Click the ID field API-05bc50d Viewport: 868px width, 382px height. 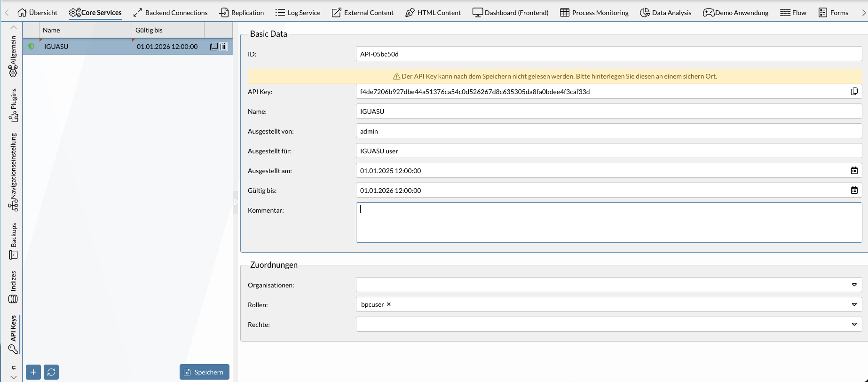pyautogui.click(x=609, y=54)
